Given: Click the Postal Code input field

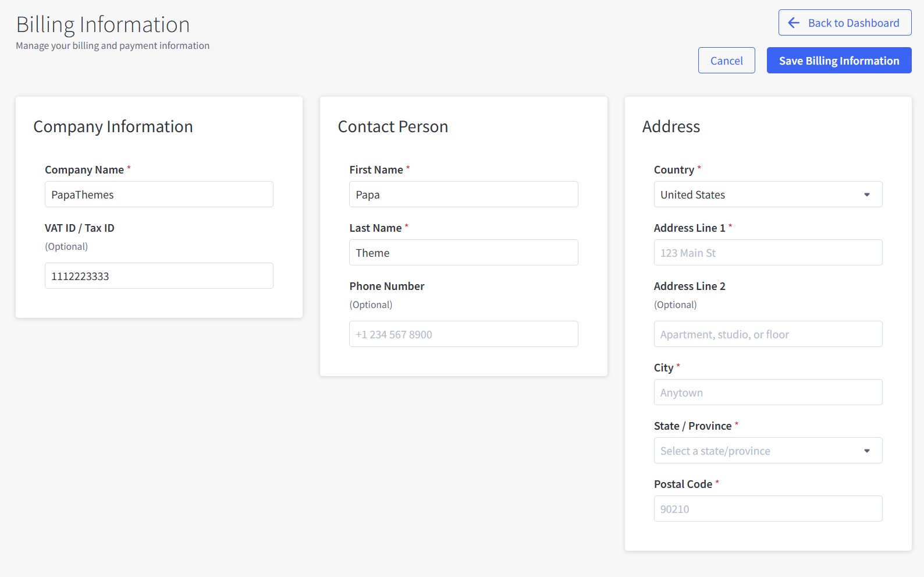Looking at the screenshot, I should [768, 509].
